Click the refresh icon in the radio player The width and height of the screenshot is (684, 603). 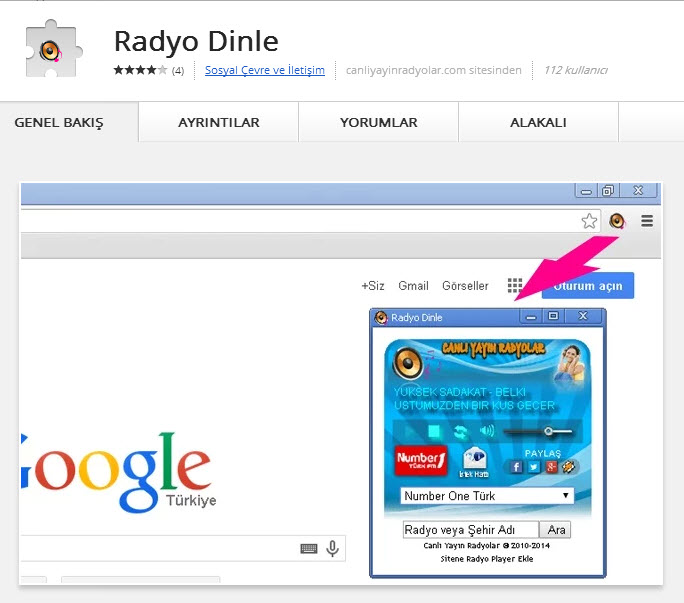[460, 432]
